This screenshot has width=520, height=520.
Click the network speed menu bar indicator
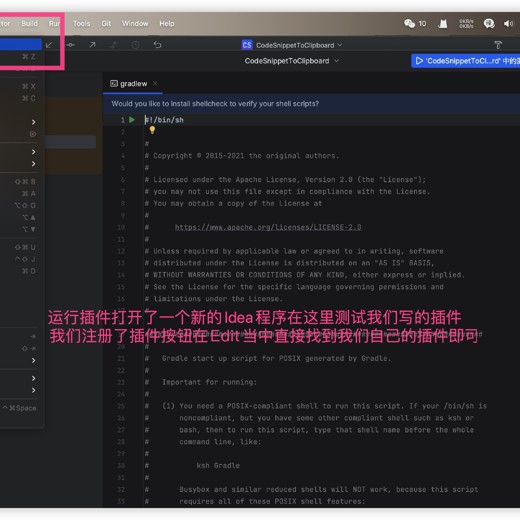(x=466, y=23)
